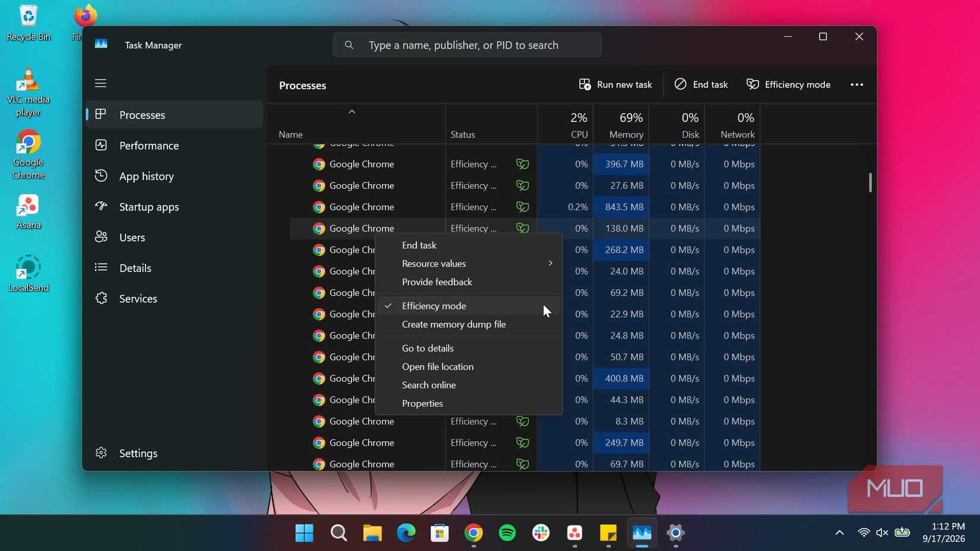The width and height of the screenshot is (980, 551).
Task: Click efficiency leaf icon on 843.5 MB row
Action: click(523, 207)
